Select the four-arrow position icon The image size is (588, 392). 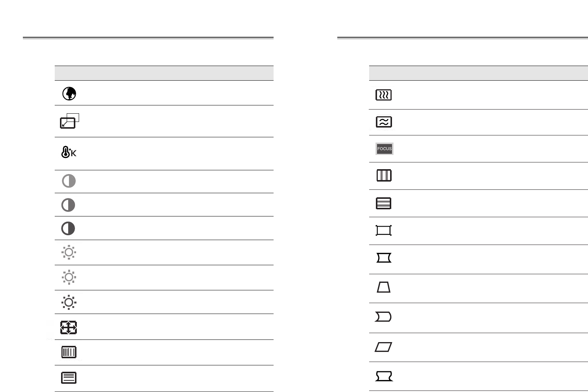tap(69, 327)
